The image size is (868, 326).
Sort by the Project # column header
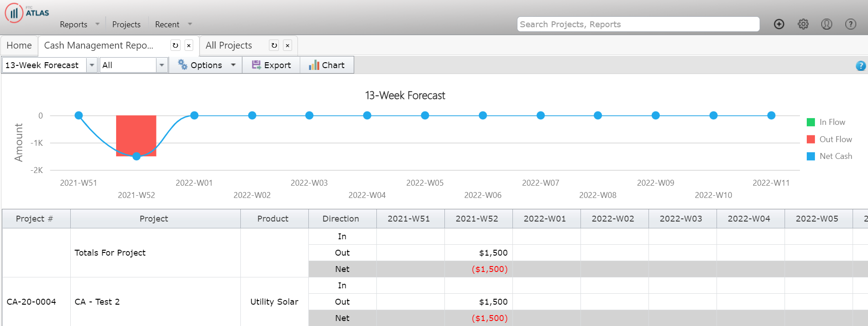36,219
